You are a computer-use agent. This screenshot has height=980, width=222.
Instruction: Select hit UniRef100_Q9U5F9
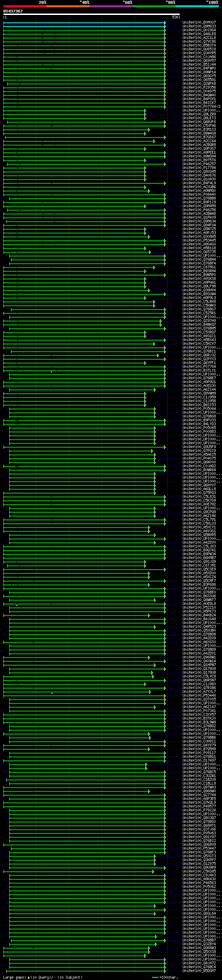(199, 447)
